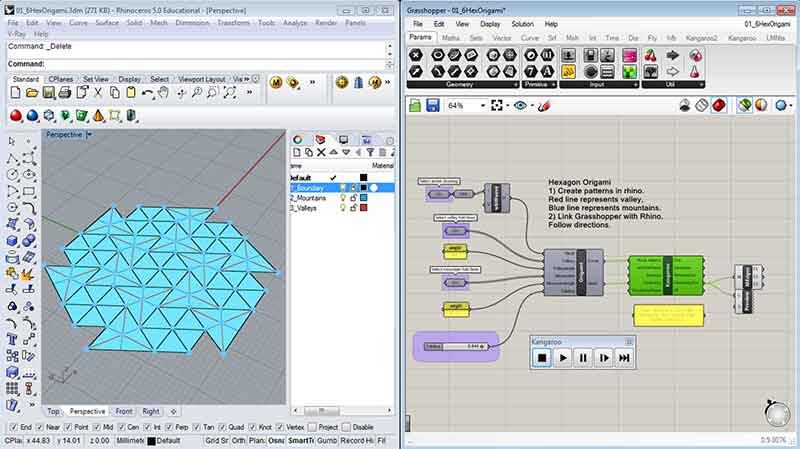Expand the Geometry panel in Grasshopper ribbon
Screen dimensions: 800x449
coord(515,85)
